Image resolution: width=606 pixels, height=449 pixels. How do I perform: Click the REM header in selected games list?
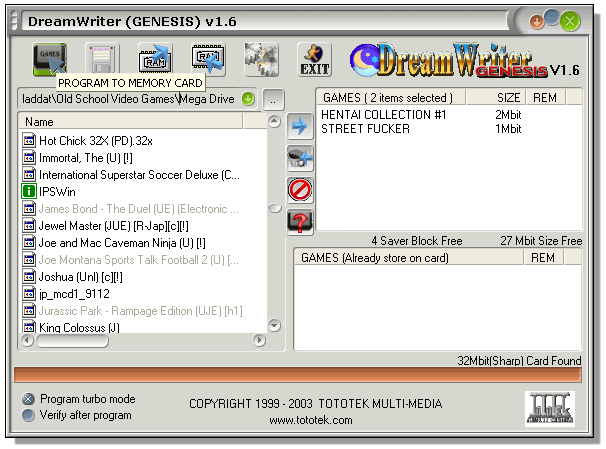pos(545,98)
